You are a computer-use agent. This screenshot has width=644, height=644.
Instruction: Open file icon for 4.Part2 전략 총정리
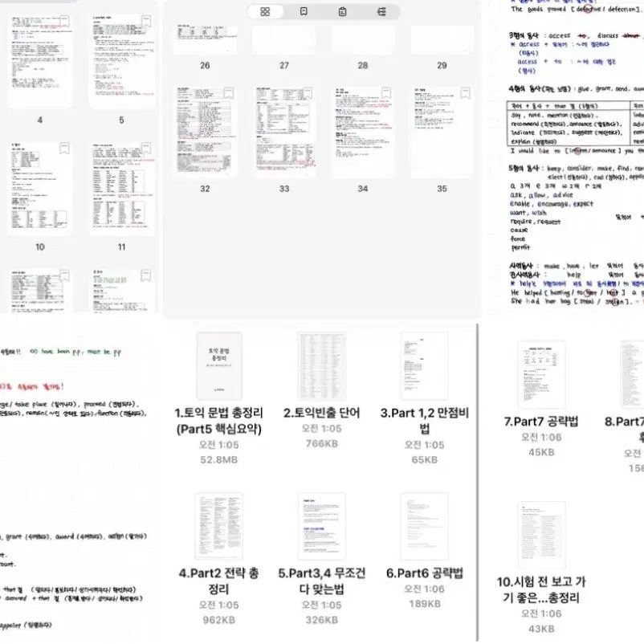point(219,526)
